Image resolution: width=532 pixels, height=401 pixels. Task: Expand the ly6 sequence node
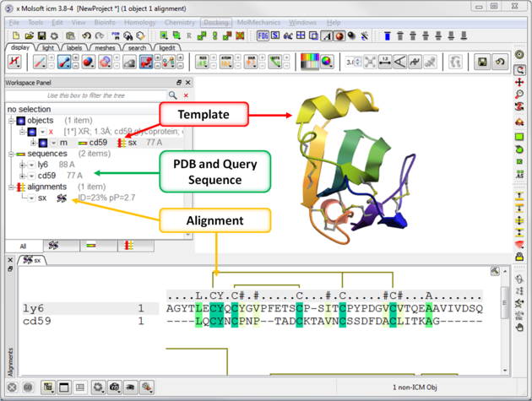tap(23, 165)
